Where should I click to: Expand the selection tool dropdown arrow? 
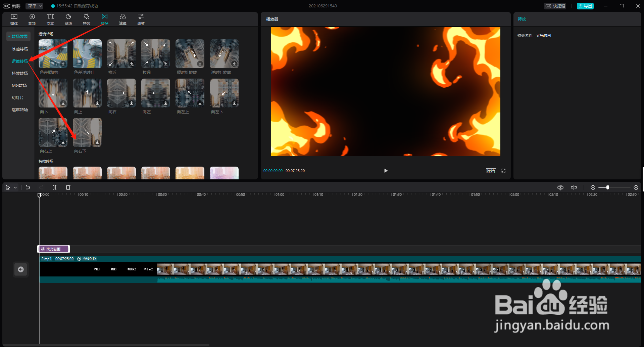(15, 188)
